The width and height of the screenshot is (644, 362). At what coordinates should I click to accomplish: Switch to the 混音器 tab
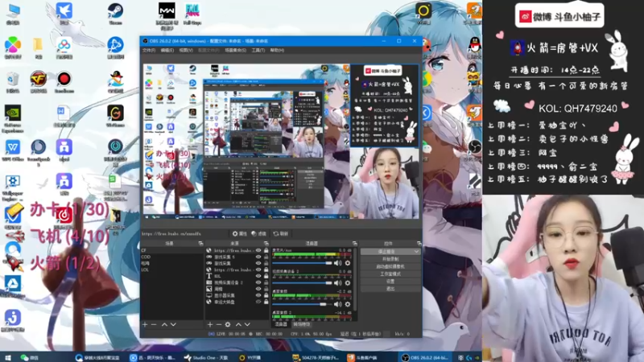point(281,324)
